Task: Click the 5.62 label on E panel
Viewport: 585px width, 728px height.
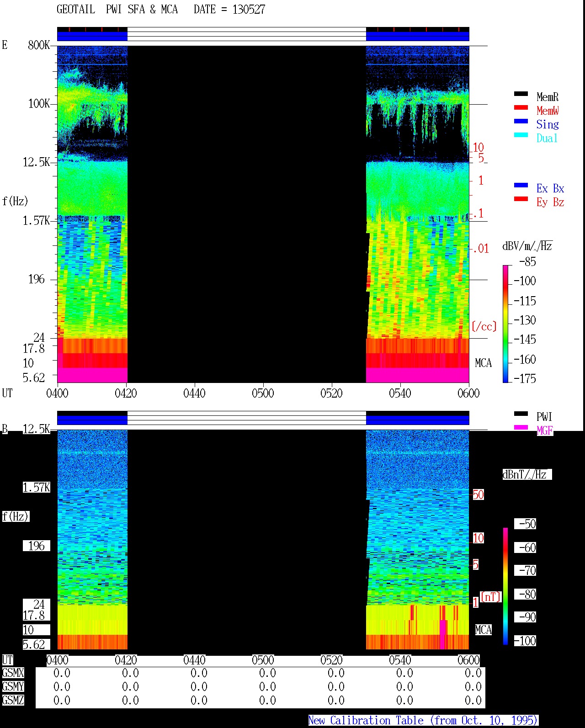Action: tap(34, 378)
